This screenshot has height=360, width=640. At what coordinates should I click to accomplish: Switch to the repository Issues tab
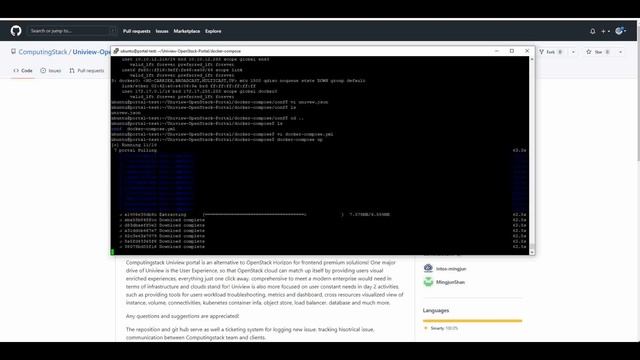pos(51,71)
